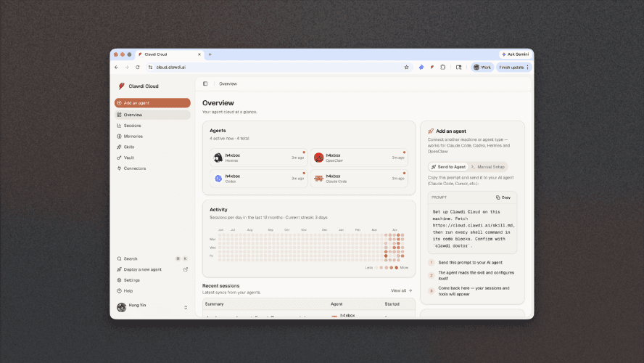
Task: Open the Vault sidebar item
Action: 152,158
